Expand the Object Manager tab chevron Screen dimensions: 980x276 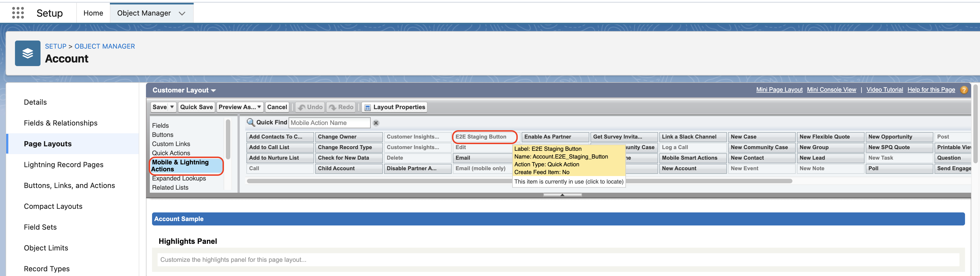182,13
